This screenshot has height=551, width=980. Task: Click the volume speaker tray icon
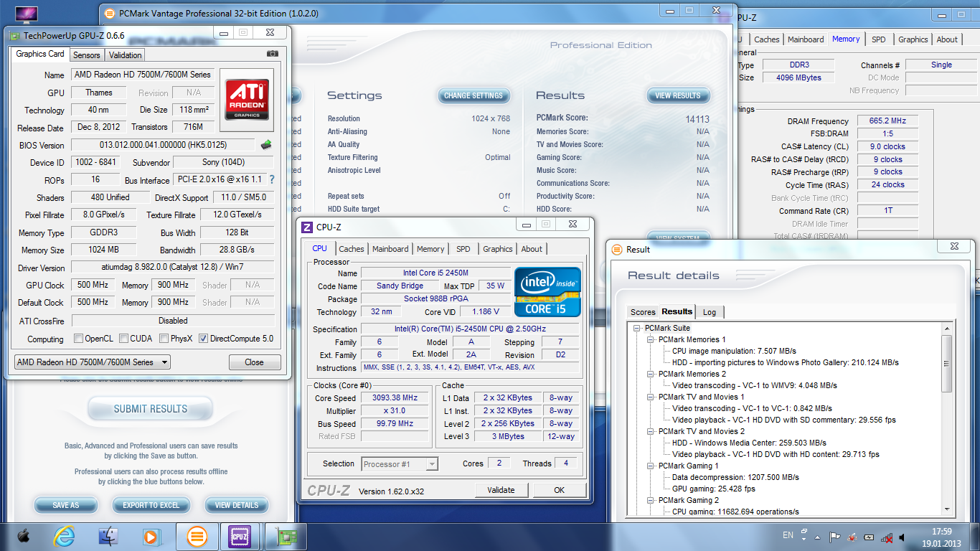[x=903, y=536]
